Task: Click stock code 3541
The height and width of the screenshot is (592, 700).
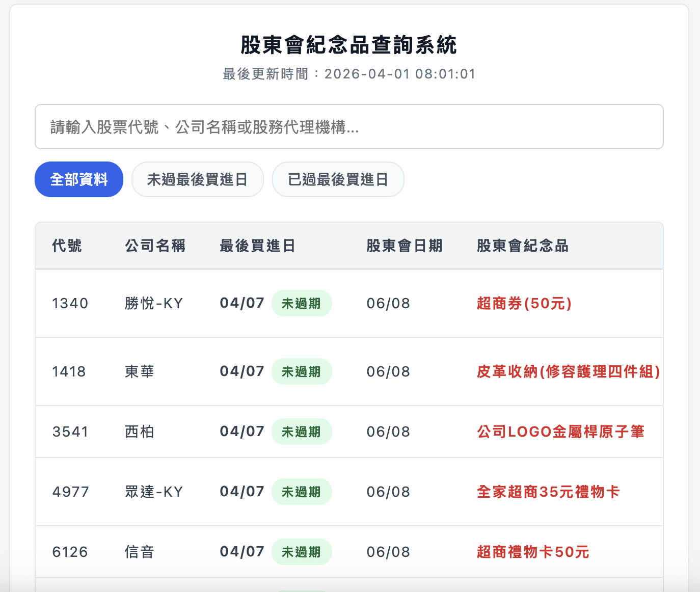Action: coord(70,432)
